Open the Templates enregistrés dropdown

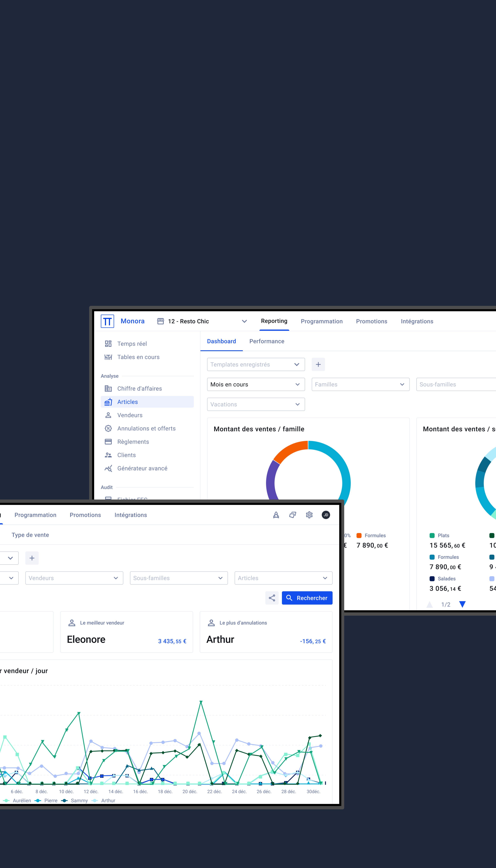point(256,365)
